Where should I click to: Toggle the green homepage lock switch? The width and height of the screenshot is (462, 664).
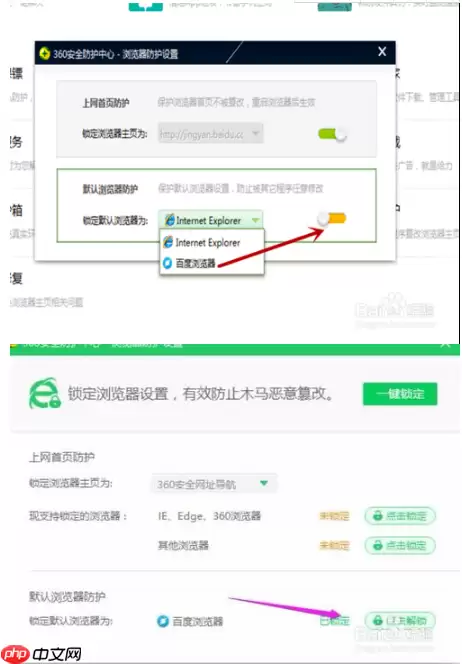pos(332,135)
